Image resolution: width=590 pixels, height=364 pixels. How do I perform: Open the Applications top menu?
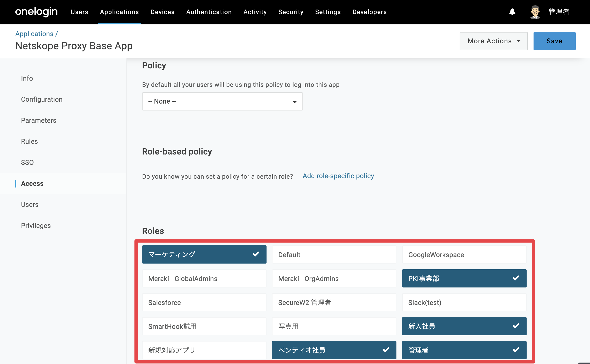click(119, 12)
